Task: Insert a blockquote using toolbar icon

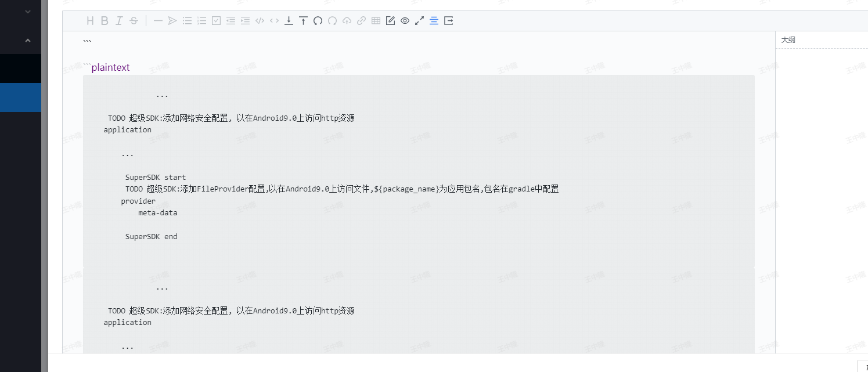Action: coord(172,21)
